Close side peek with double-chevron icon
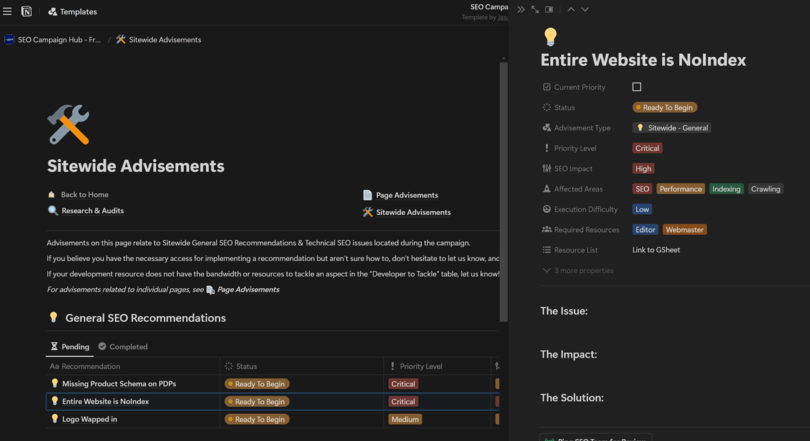Screen dimensions: 810x441 pyautogui.click(x=521, y=9)
